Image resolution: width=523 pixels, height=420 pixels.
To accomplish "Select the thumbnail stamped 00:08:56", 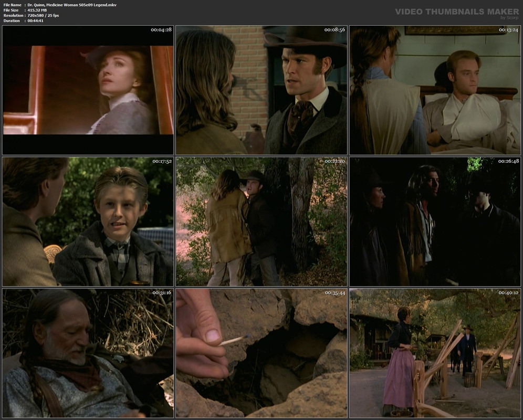I will pos(261,90).
